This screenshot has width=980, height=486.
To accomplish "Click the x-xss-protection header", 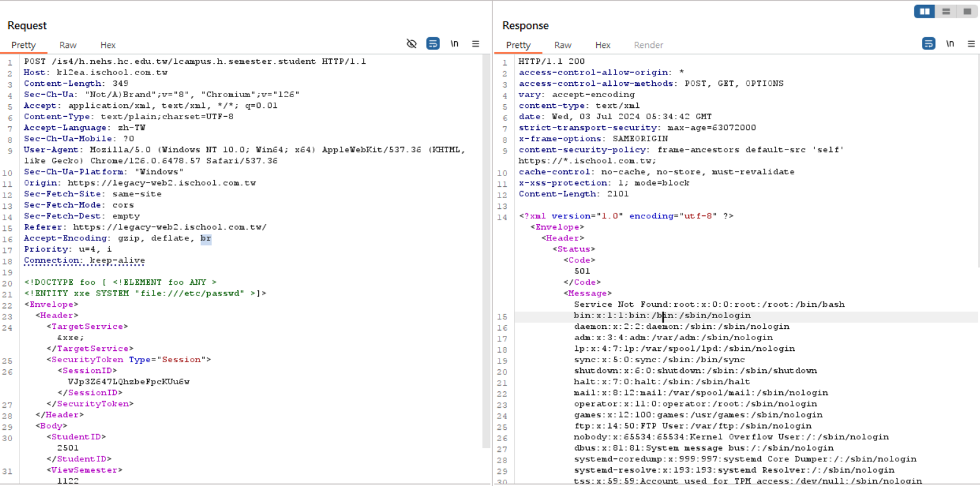I will tap(604, 183).
